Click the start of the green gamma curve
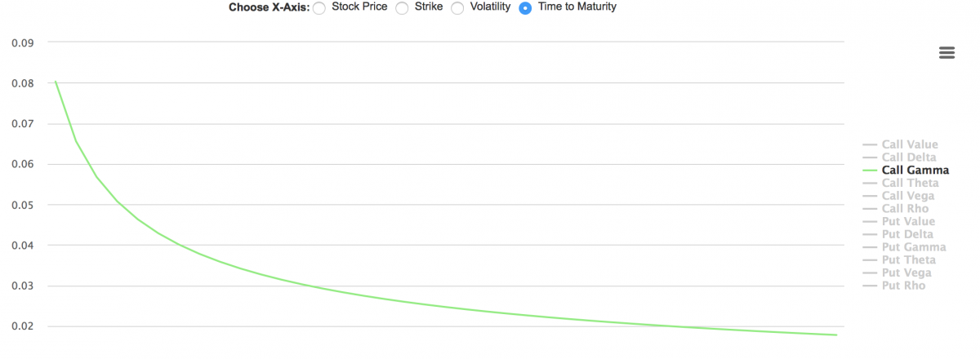The width and height of the screenshot is (980, 359). [x=56, y=82]
